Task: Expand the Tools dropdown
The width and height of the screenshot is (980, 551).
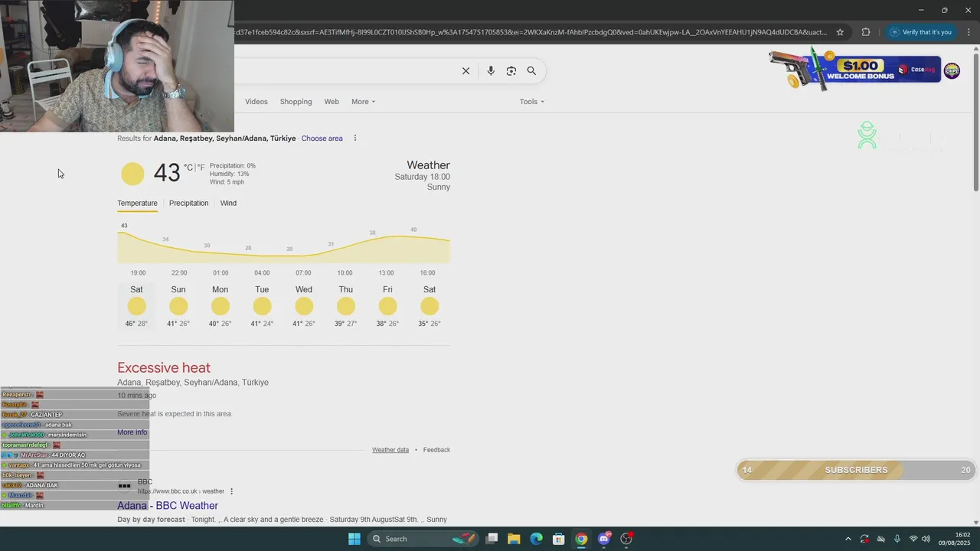Action: [x=532, y=102]
